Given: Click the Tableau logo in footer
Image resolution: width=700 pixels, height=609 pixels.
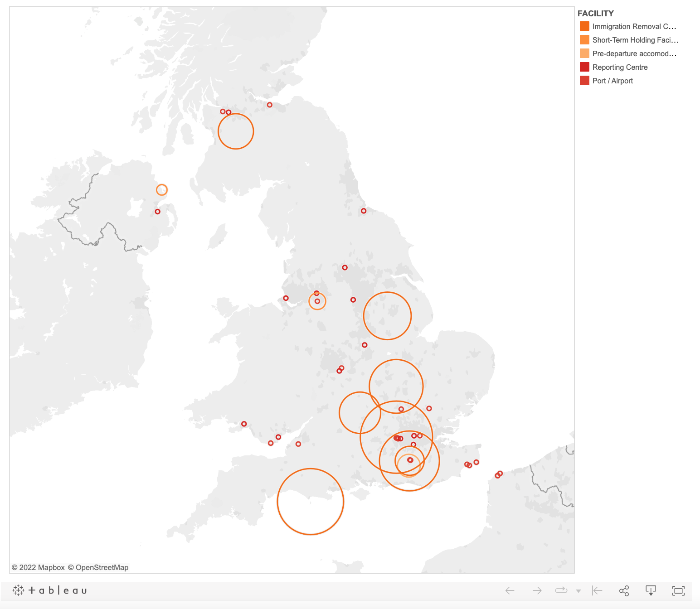Looking at the screenshot, I should [50, 590].
